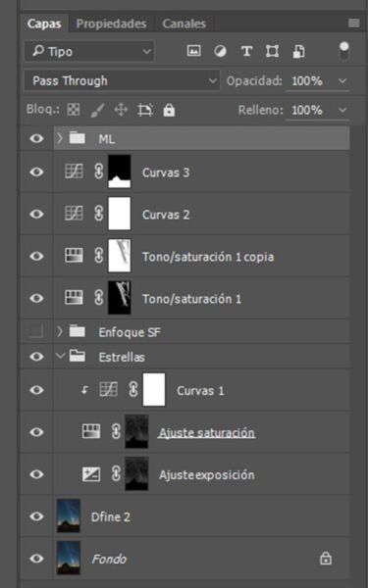Image resolution: width=368 pixels, height=588 pixels.
Task: Switch to the Canales tab
Action: (x=184, y=24)
